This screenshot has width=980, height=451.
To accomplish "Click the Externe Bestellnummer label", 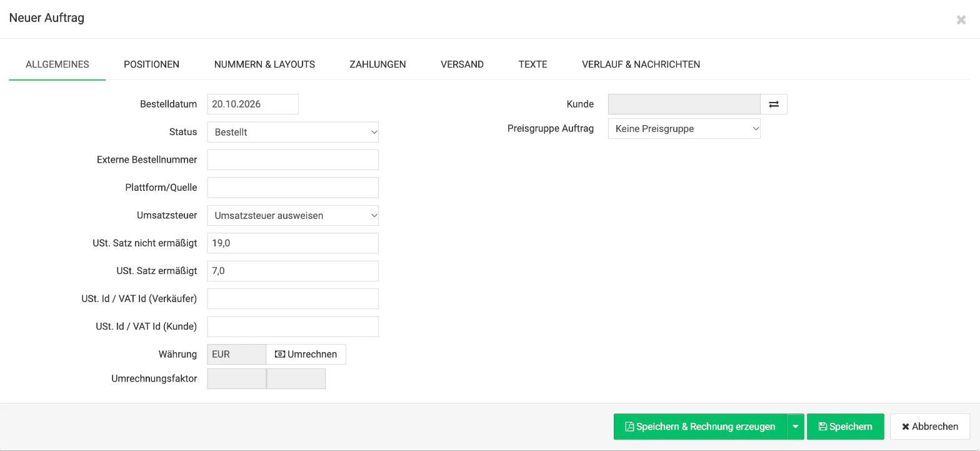I will tap(147, 160).
